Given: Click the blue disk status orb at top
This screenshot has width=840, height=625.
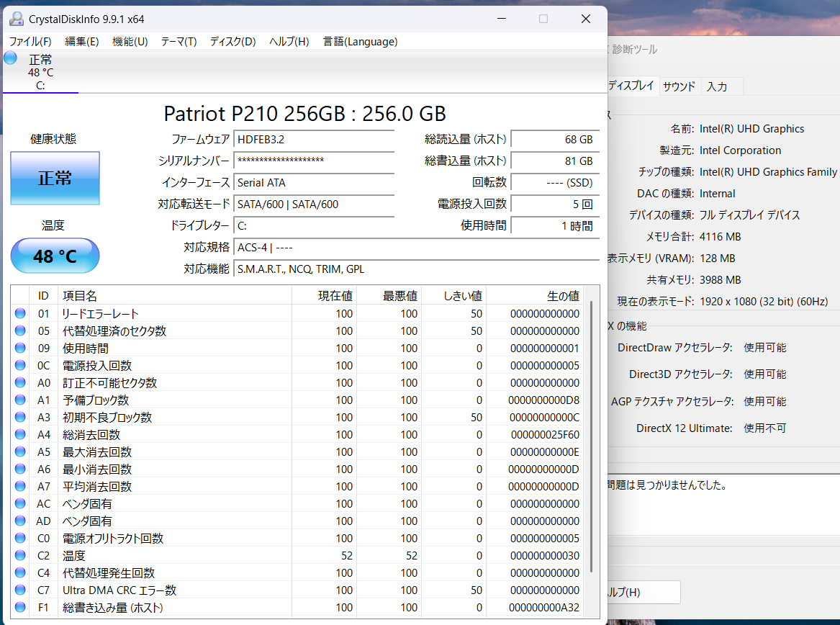Looking at the screenshot, I should [x=10, y=58].
